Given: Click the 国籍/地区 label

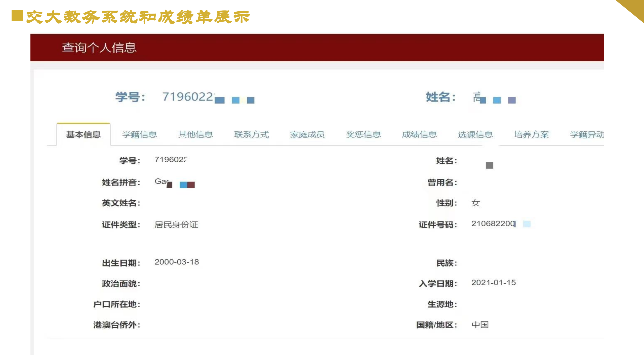Looking at the screenshot, I should tap(436, 325).
